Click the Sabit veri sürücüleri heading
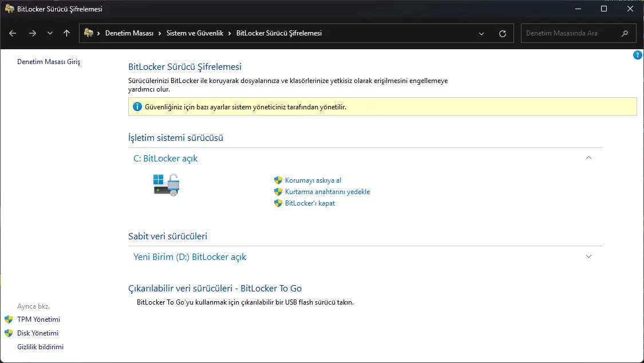Viewport: 644px width, 363px height. pos(168,236)
